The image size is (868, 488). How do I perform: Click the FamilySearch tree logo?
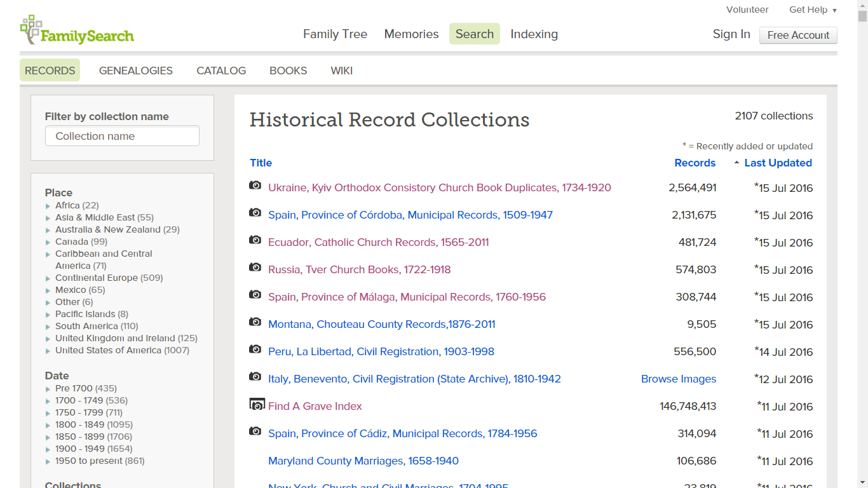click(x=31, y=29)
